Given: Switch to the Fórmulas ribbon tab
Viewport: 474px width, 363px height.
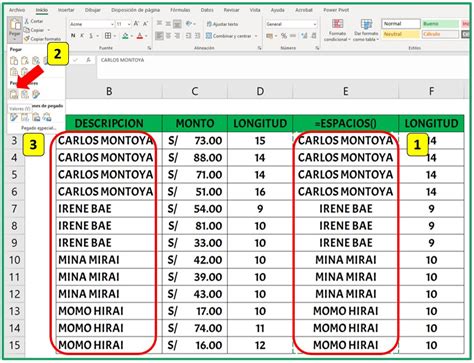Looking at the screenshot, I should tap(180, 10).
